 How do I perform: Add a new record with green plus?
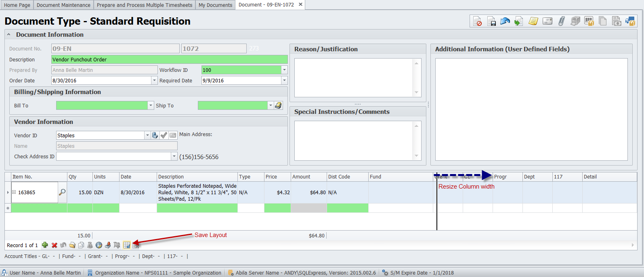45,245
